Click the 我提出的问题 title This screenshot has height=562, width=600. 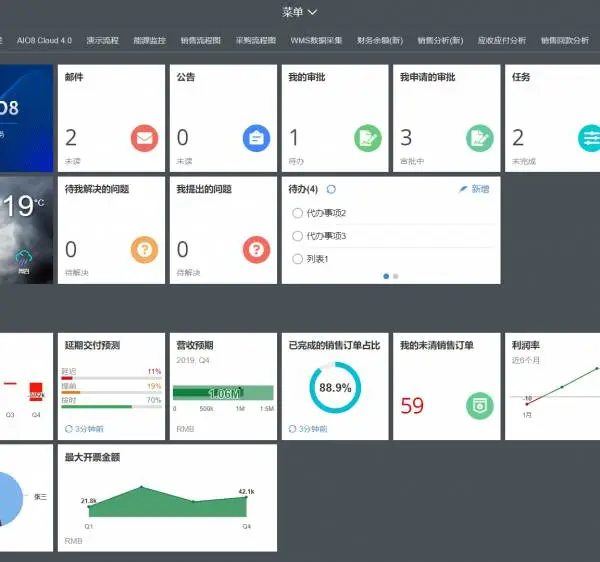[204, 189]
